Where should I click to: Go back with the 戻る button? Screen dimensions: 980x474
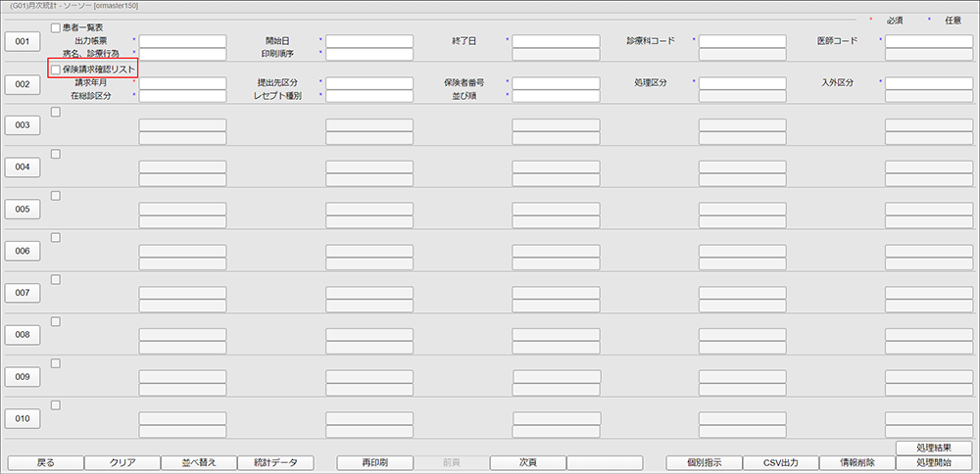click(45, 462)
